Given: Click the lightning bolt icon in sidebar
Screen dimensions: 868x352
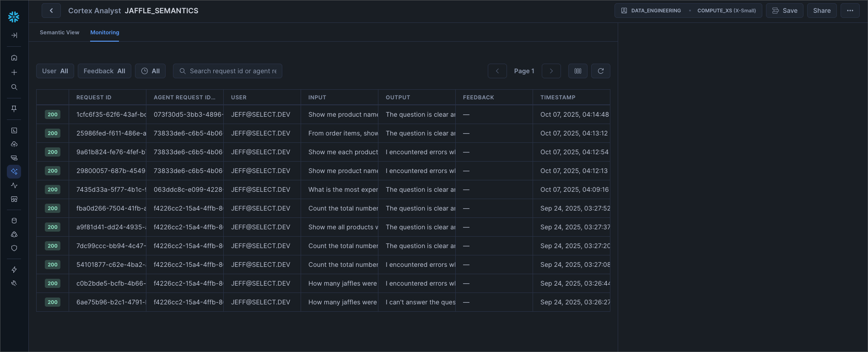Looking at the screenshot, I should pyautogui.click(x=14, y=270).
